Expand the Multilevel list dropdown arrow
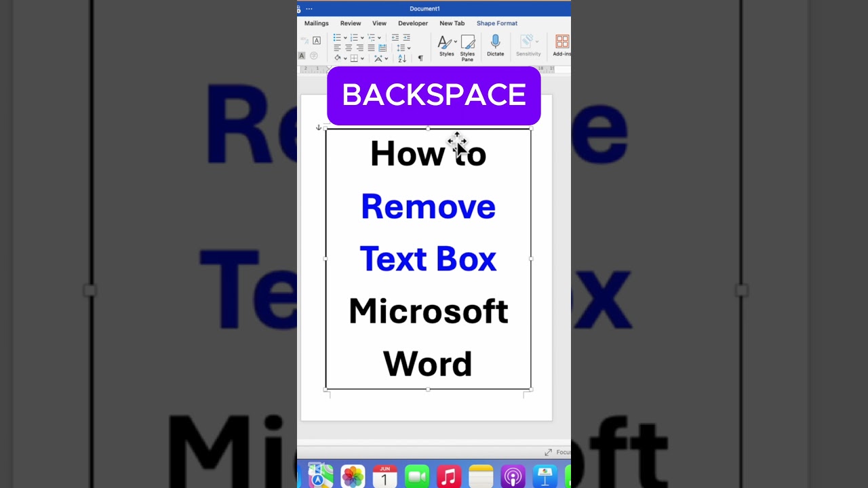The height and width of the screenshot is (488, 868). (x=379, y=38)
